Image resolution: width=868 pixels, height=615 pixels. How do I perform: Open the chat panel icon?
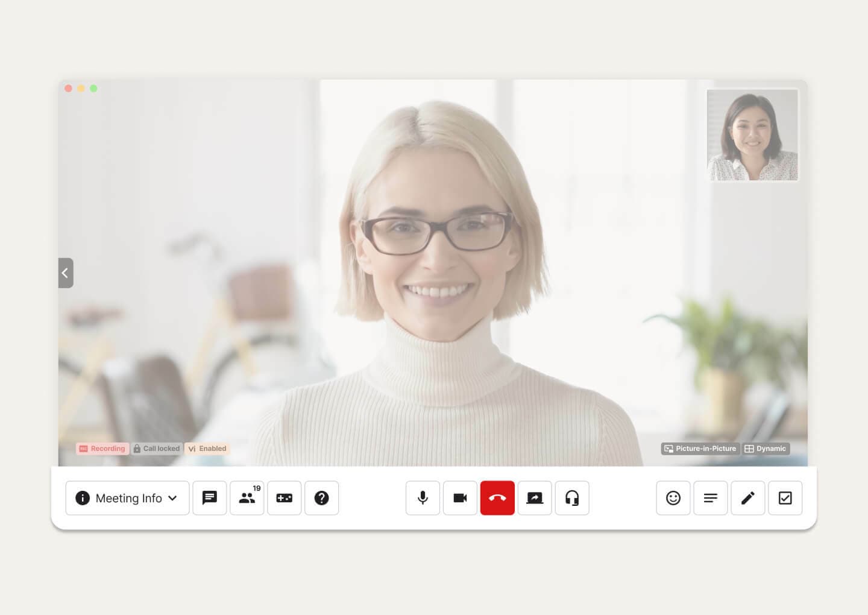(209, 498)
